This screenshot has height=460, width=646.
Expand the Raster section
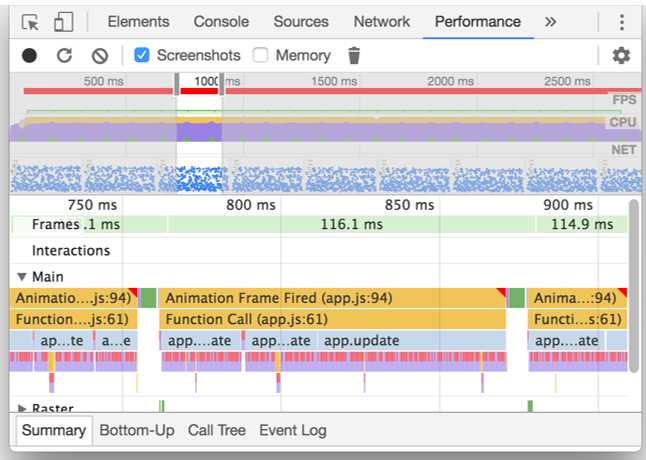(21, 408)
